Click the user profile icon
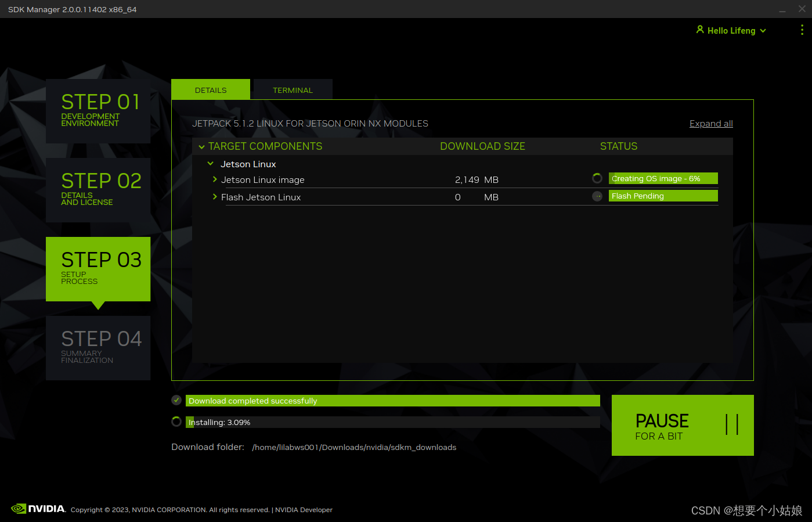 pos(700,30)
